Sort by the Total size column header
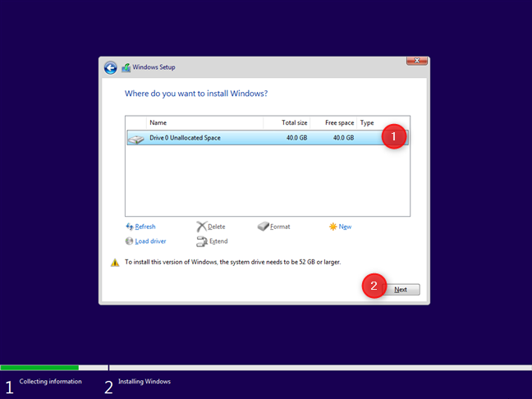Screen dimensions: 532x399 click(287, 123)
